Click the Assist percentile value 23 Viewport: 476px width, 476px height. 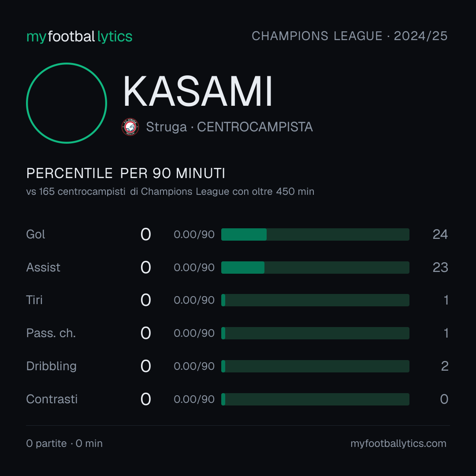tap(440, 268)
